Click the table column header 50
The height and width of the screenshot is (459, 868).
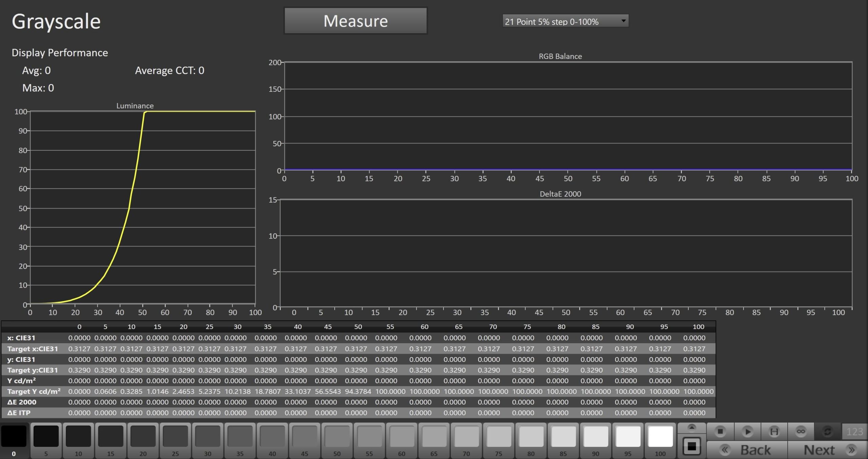[358, 327]
